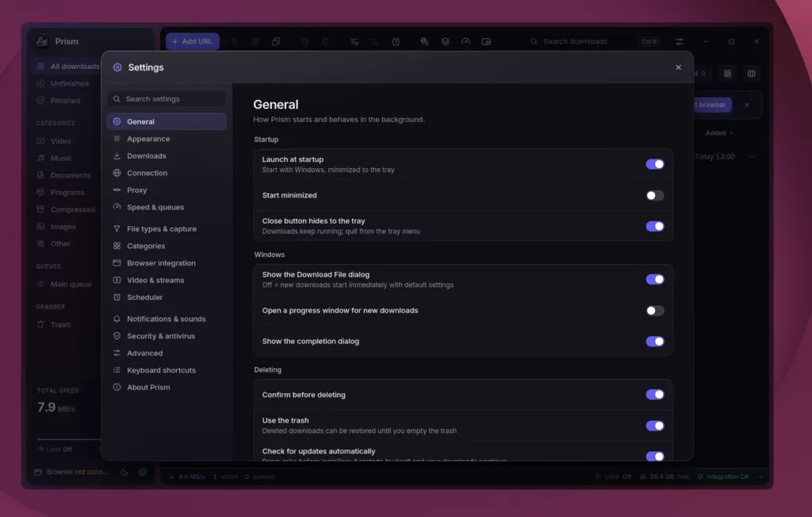Click the 28.4 GB free status entry
Image resolution: width=812 pixels, height=517 pixels.
coord(665,477)
